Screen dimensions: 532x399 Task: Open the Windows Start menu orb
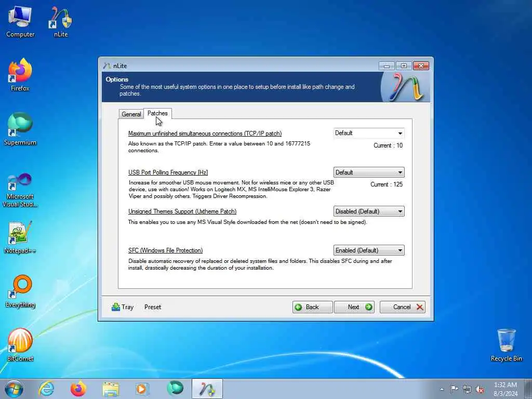[14, 389]
